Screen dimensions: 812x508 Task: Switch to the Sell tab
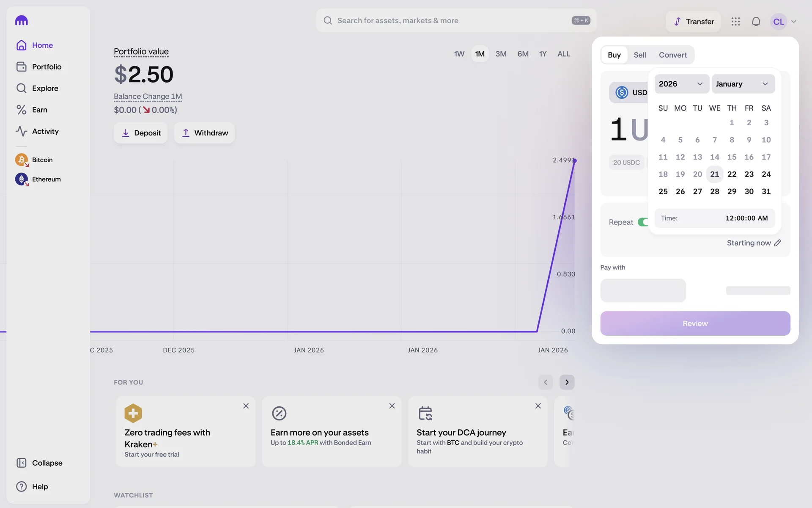639,55
